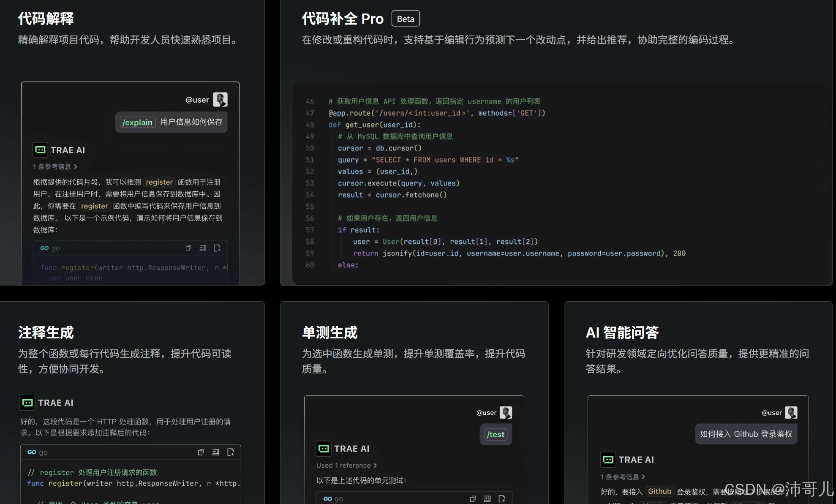Click the Beta badge next to 代码补全 Pro
The image size is (836, 504).
pos(406,19)
